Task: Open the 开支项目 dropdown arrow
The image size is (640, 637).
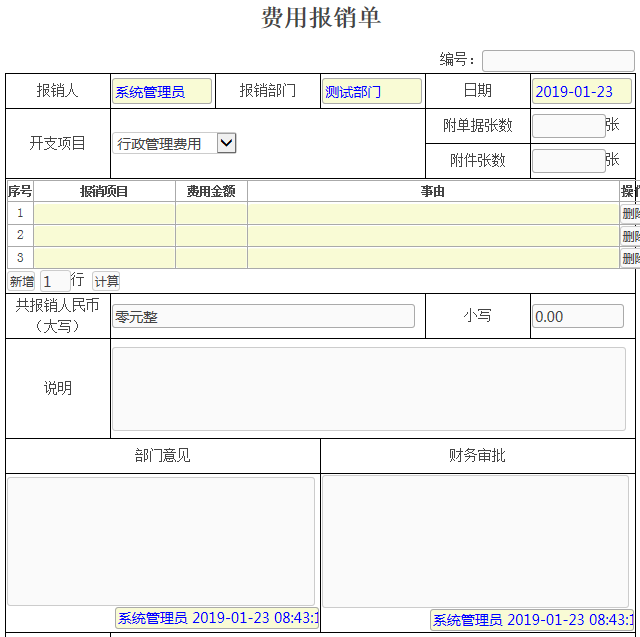Action: pos(226,143)
